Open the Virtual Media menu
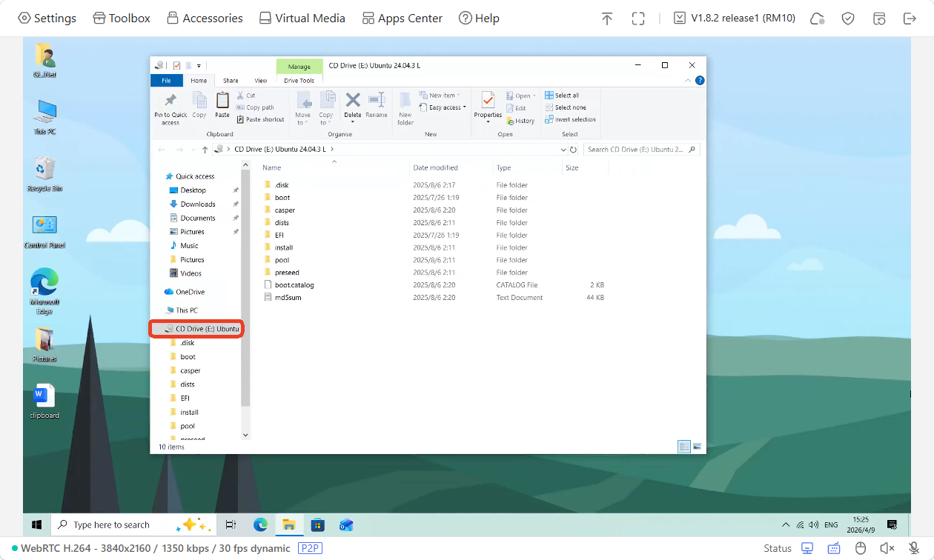This screenshot has width=934, height=560. [302, 19]
